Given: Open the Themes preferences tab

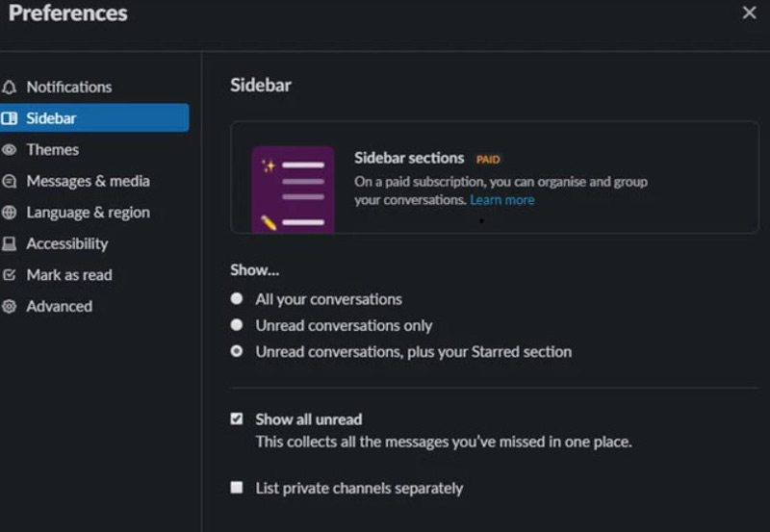Looking at the screenshot, I should coord(53,150).
